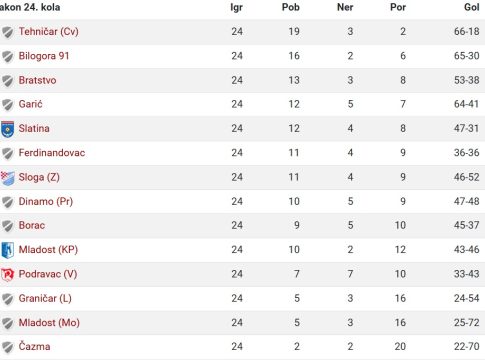Click the Gol column header

(x=472, y=7)
